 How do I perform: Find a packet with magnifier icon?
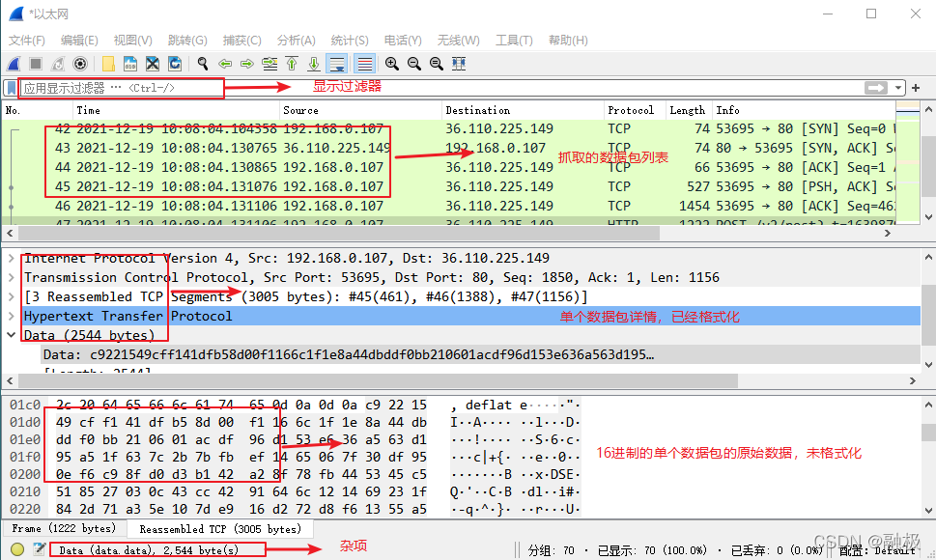coord(202,64)
